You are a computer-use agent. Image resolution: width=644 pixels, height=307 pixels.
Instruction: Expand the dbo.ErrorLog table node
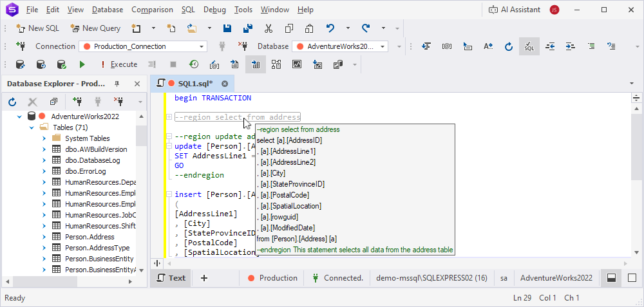coord(44,171)
